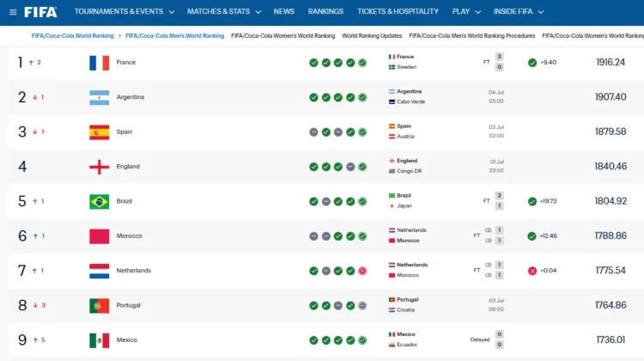Click the France team name

point(125,63)
